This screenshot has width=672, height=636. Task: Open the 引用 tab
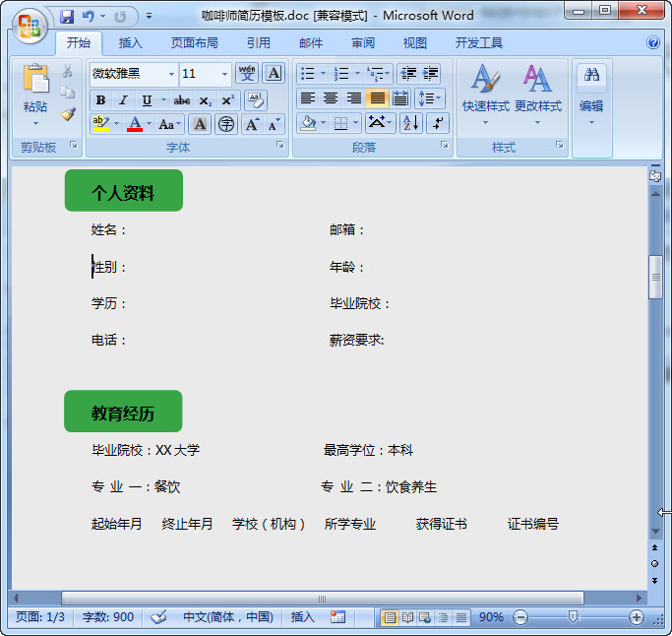point(259,43)
